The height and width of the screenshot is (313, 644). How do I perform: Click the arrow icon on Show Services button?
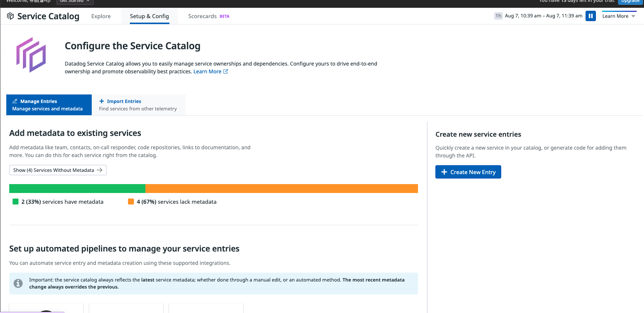(100, 170)
